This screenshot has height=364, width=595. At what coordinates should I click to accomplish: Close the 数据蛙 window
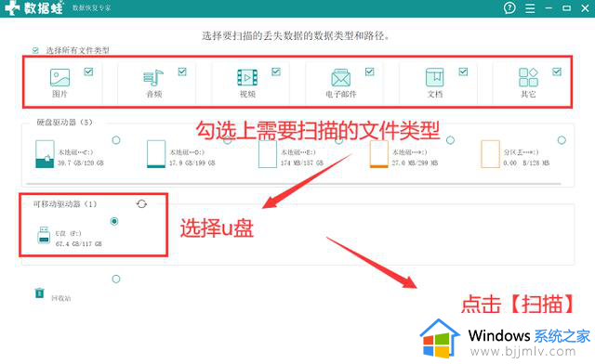[x=585, y=8]
